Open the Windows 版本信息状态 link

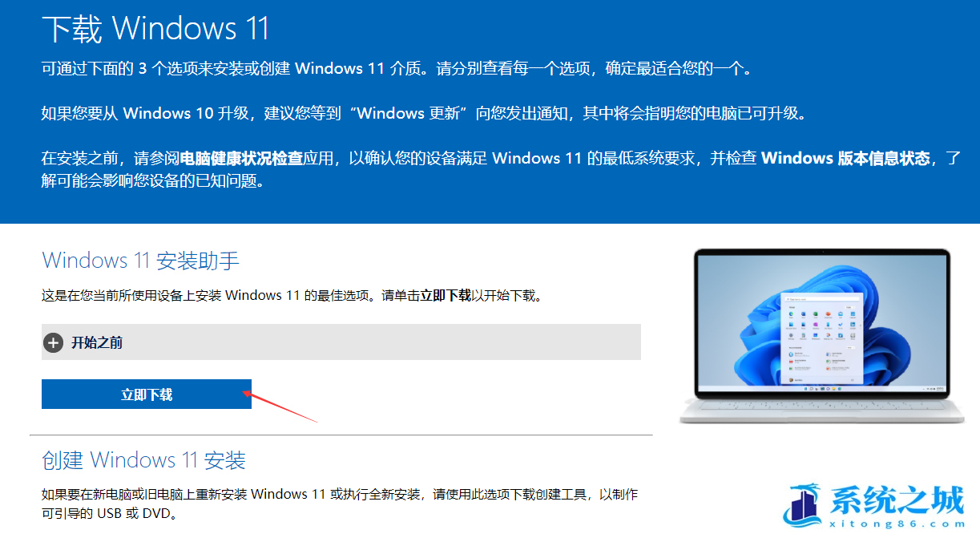click(x=845, y=158)
